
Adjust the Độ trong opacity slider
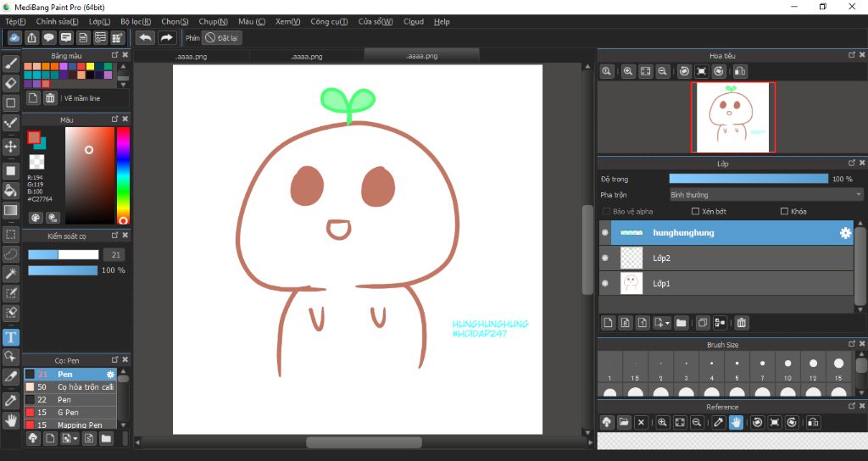(x=748, y=179)
